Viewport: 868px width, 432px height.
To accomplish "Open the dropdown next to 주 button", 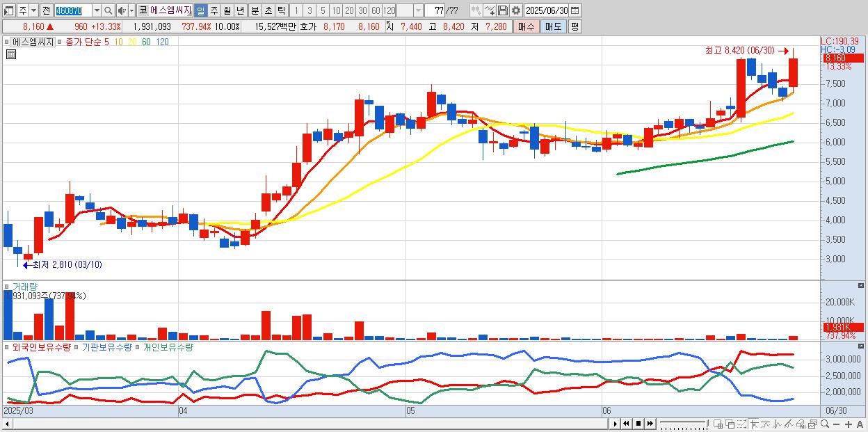I will (33, 11).
